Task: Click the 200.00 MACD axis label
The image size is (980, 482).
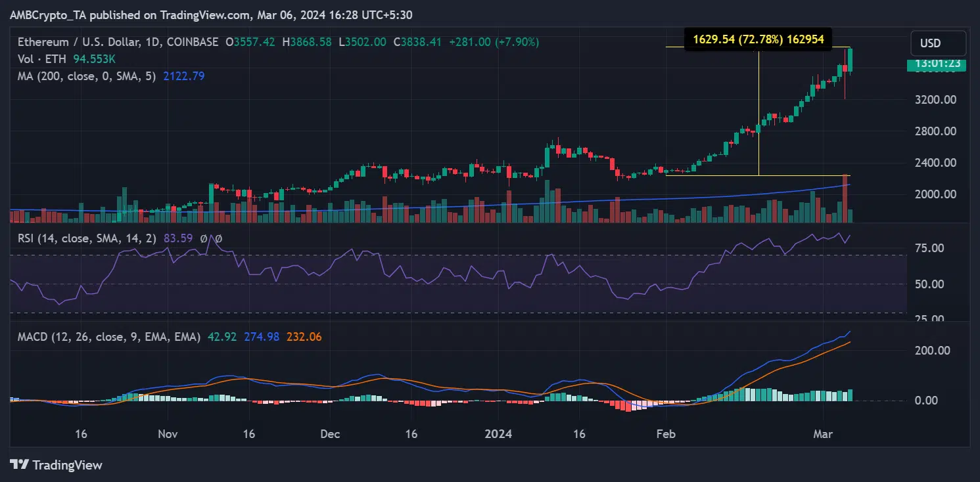Action: coord(933,351)
